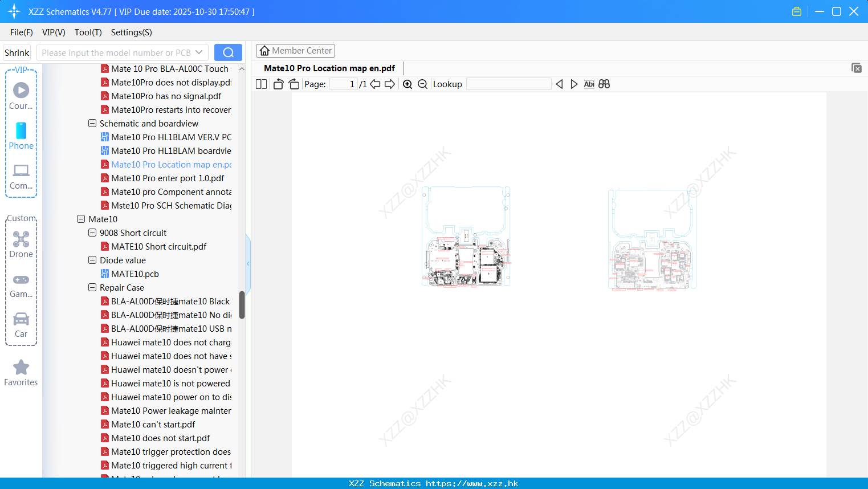Zoom in on the PDF
The height and width of the screenshot is (489, 868).
pos(407,84)
